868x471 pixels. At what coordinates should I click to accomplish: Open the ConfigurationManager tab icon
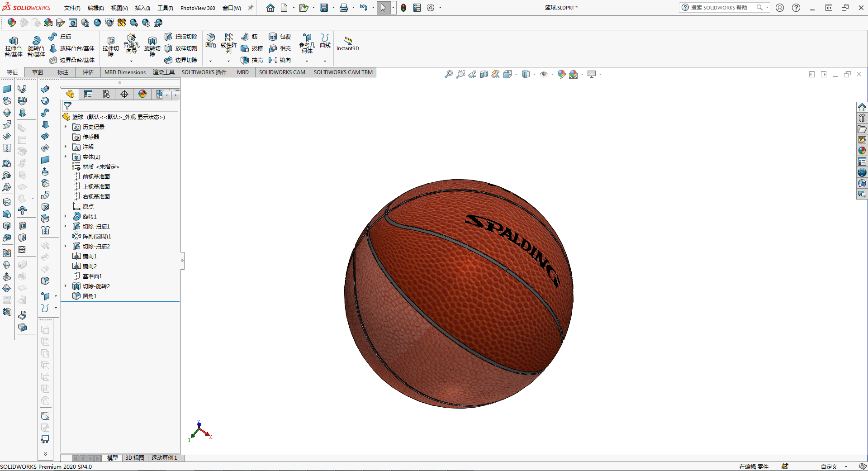[106, 94]
